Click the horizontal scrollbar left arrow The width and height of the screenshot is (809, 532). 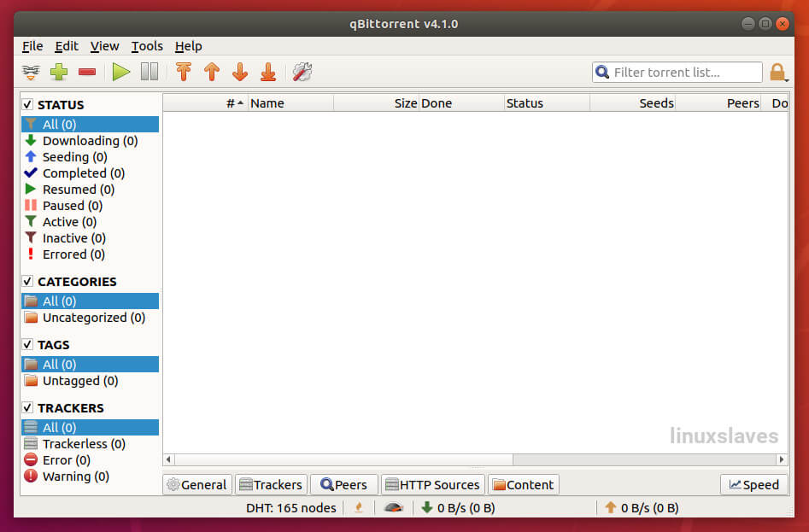click(168, 459)
